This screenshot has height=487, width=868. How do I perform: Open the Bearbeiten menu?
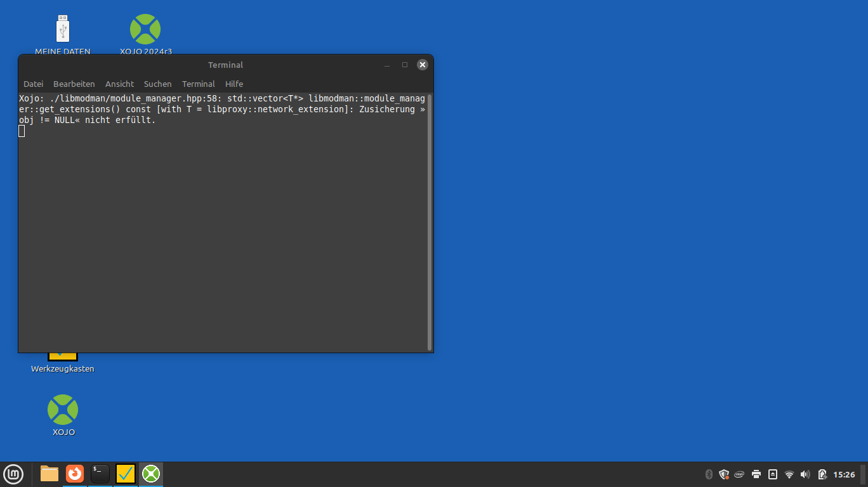(x=74, y=84)
